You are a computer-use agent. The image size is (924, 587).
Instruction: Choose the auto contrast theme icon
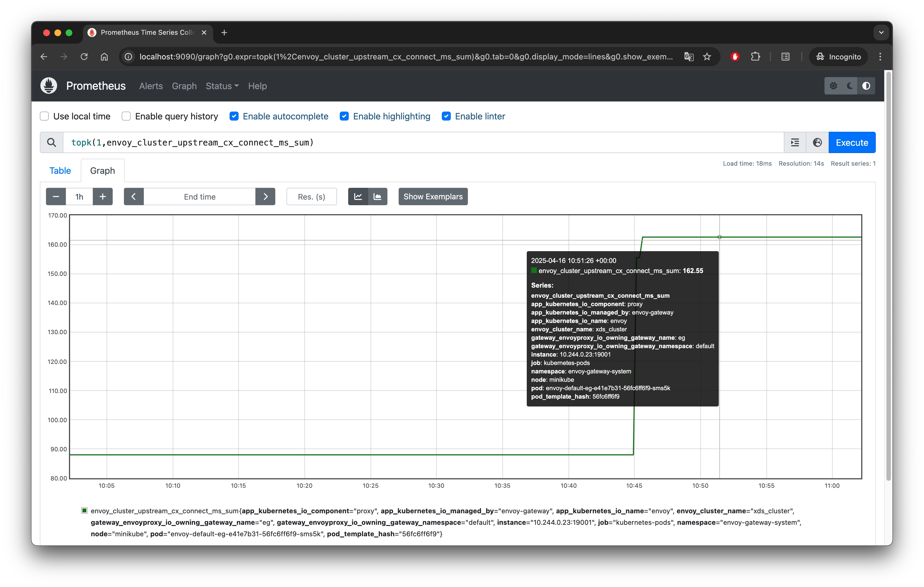[x=866, y=86]
